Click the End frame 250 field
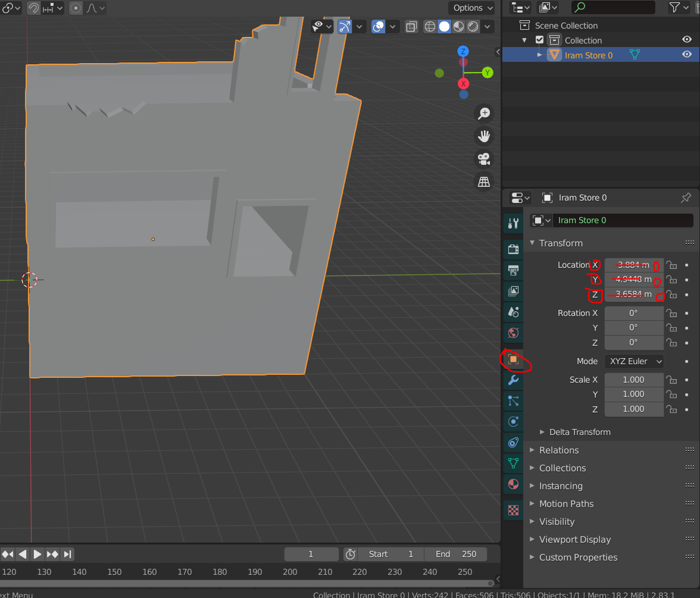The width and height of the screenshot is (700, 598). click(x=455, y=554)
